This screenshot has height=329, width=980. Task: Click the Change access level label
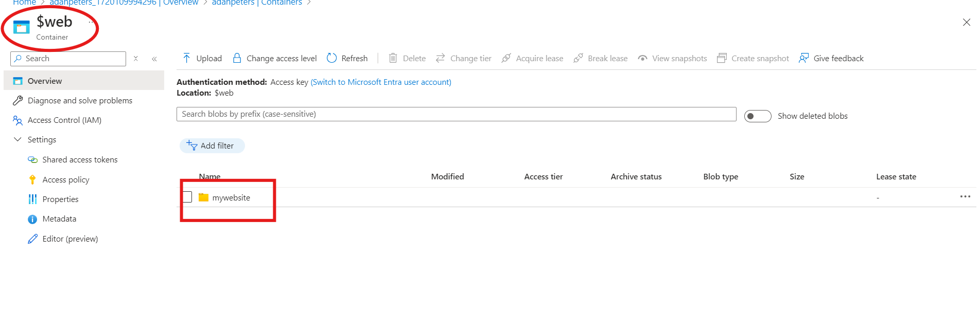(x=282, y=59)
